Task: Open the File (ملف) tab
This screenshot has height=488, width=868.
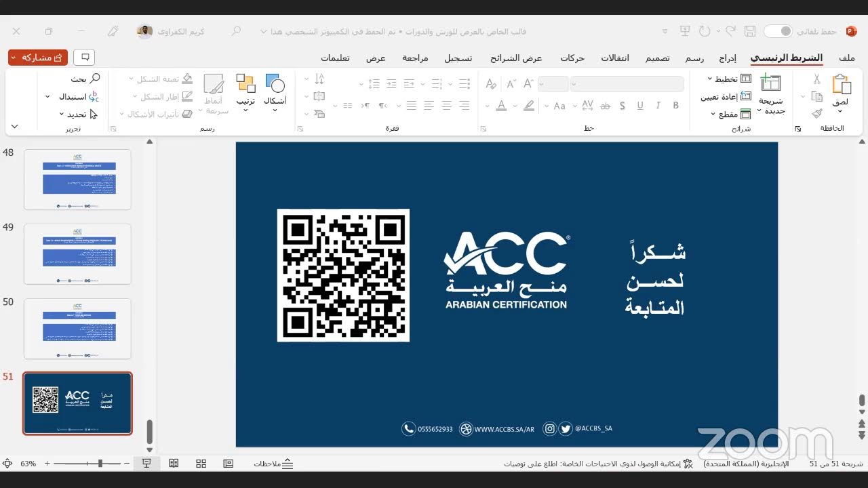Action: (847, 58)
